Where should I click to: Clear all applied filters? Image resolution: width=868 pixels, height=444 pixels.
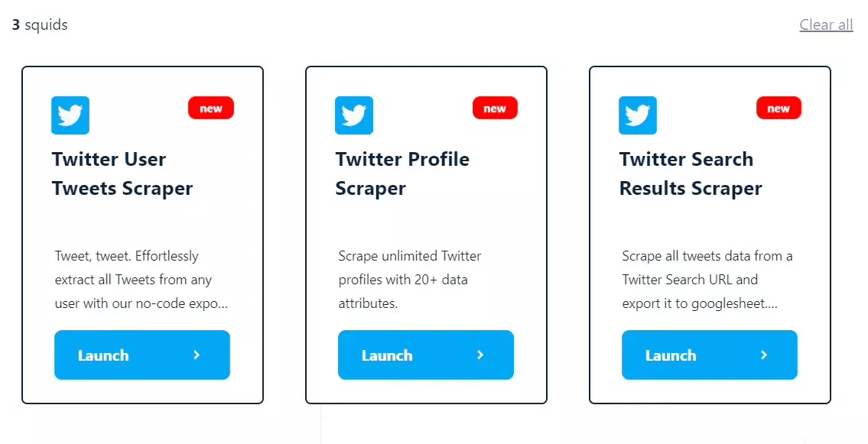[x=826, y=24]
